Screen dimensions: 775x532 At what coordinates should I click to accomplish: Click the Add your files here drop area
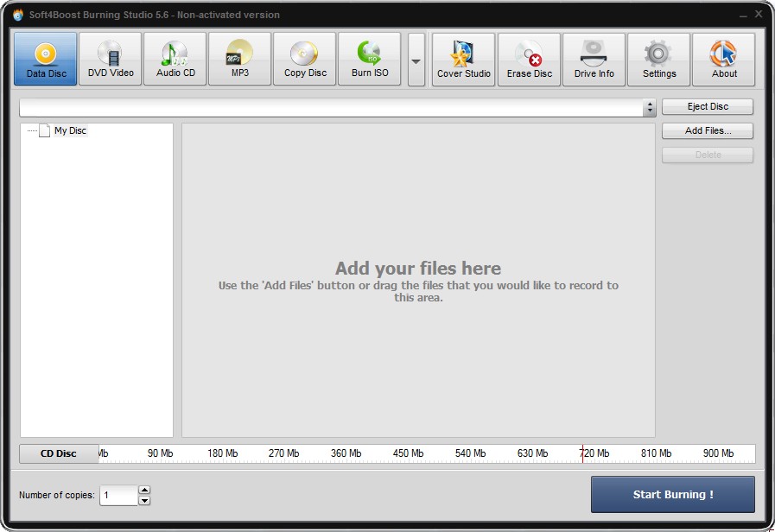[418, 280]
